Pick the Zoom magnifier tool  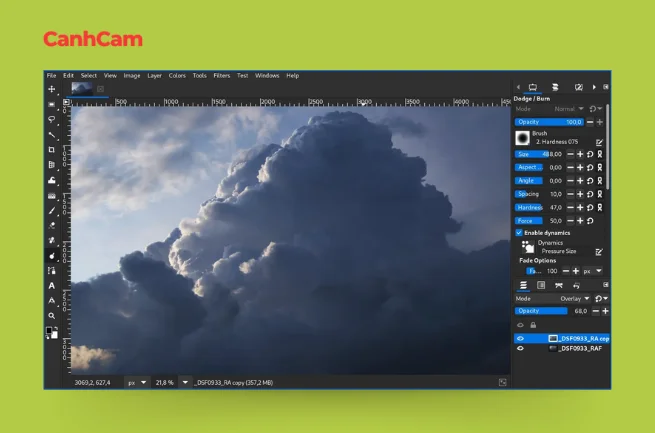(x=52, y=315)
